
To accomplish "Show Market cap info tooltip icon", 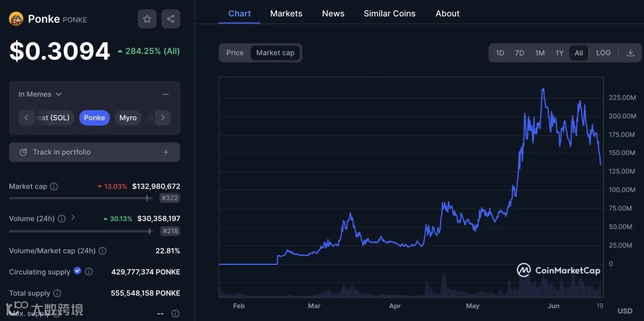I will coord(54,187).
